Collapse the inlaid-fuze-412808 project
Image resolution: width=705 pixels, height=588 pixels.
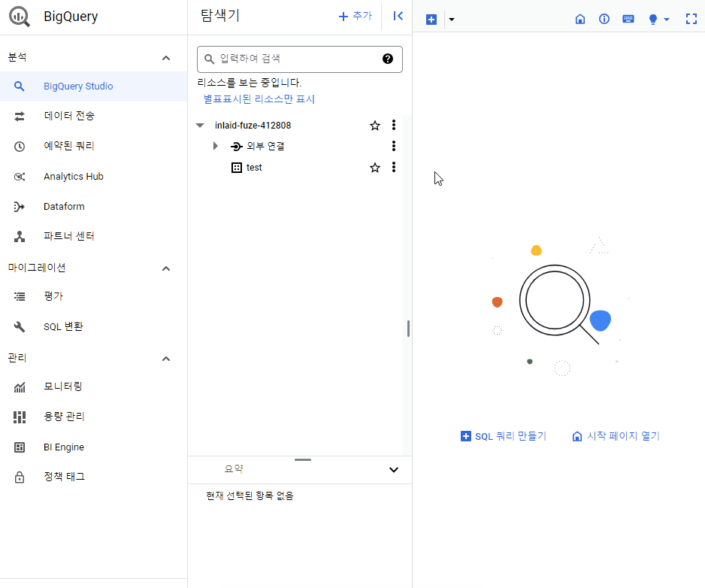coord(200,125)
